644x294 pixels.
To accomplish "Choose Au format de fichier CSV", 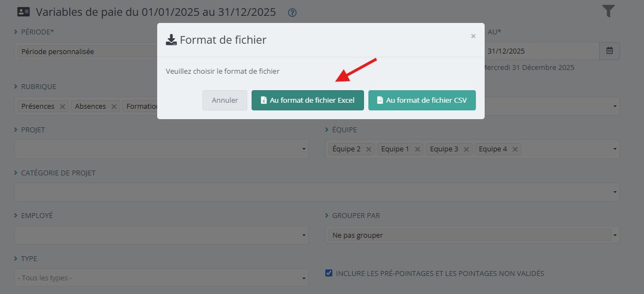I will point(421,101).
